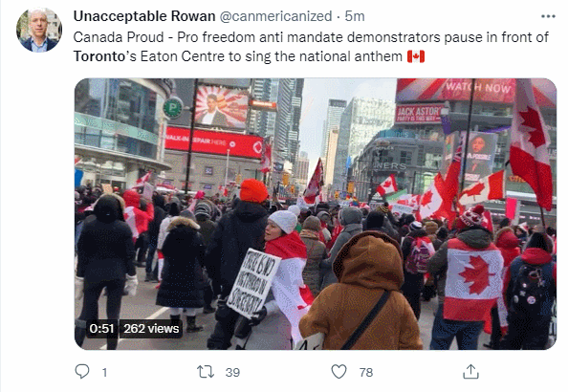Open the @canmericanized handle link

(x=275, y=16)
